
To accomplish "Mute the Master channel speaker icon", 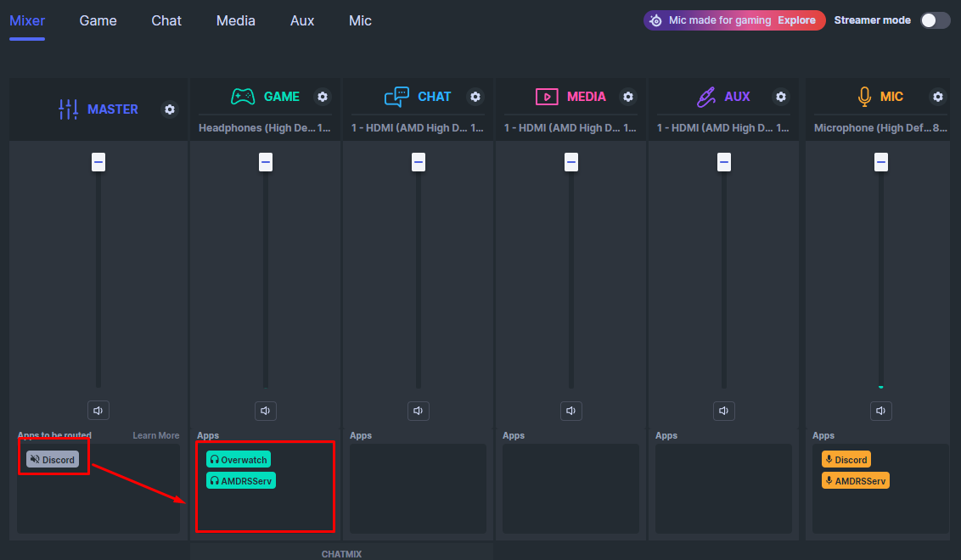I will pos(98,411).
